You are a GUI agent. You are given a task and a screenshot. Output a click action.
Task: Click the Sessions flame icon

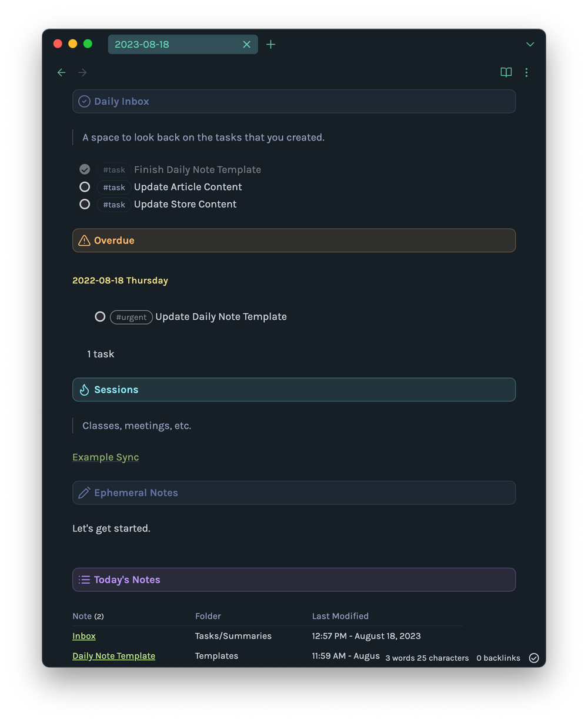[x=84, y=390]
